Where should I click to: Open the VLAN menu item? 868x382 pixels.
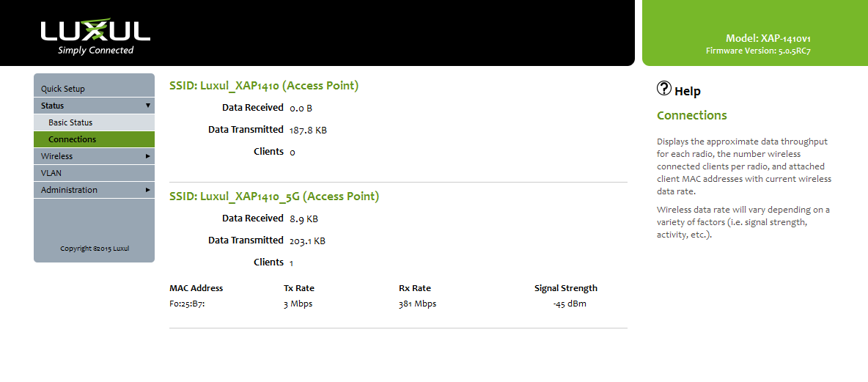point(51,173)
